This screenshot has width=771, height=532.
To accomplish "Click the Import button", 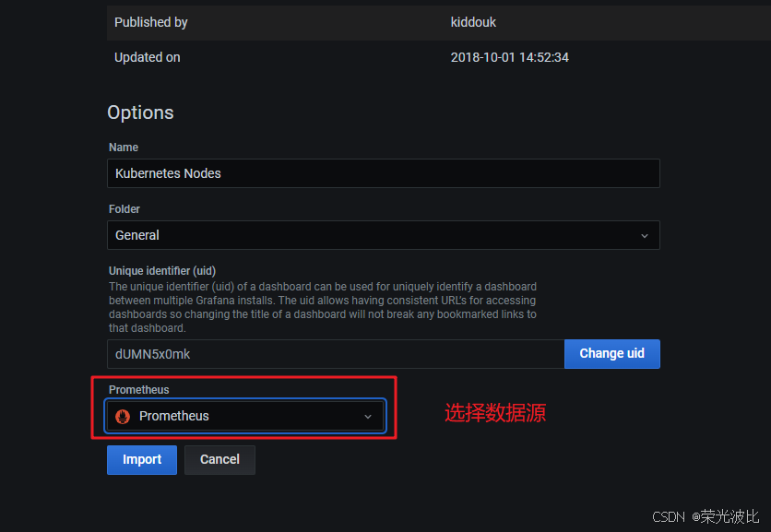I will (x=142, y=460).
